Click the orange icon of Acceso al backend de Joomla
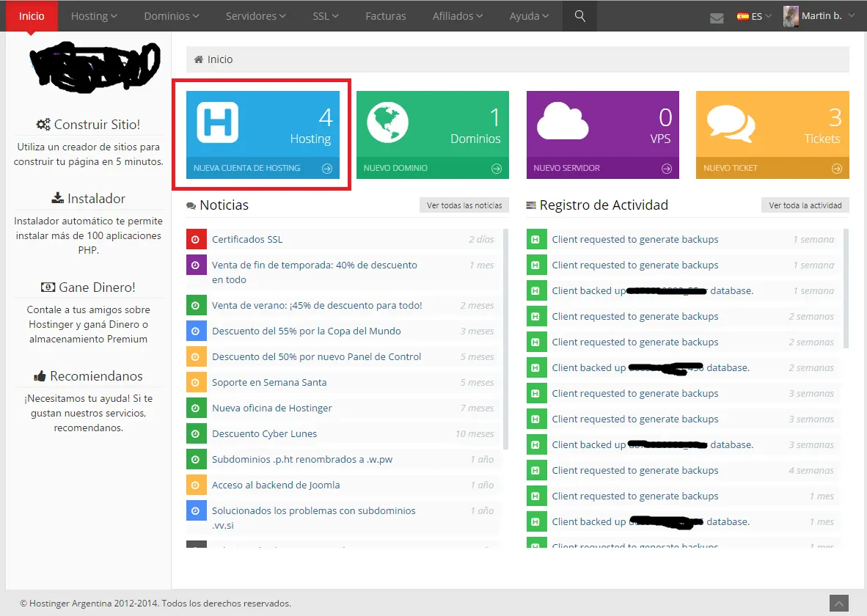 [x=197, y=485]
